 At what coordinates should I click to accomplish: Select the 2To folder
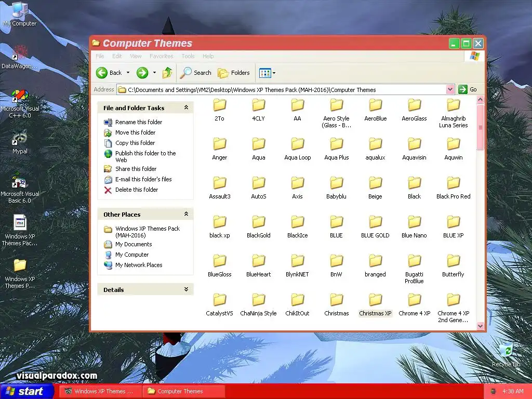click(220, 110)
